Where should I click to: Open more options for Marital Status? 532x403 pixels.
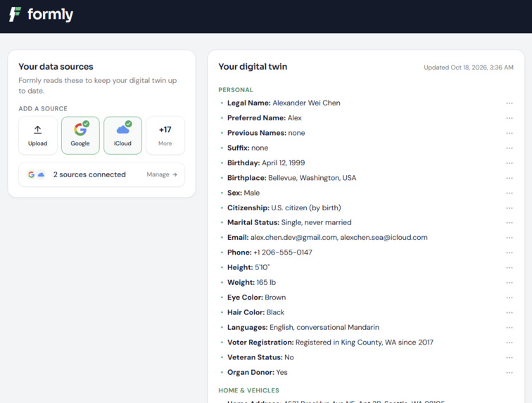pyautogui.click(x=509, y=222)
